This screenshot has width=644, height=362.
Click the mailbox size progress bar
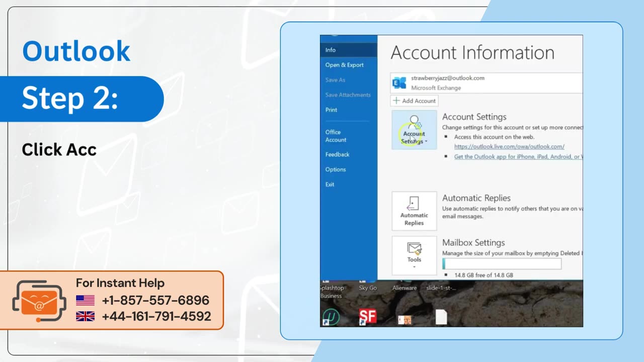[x=502, y=264]
